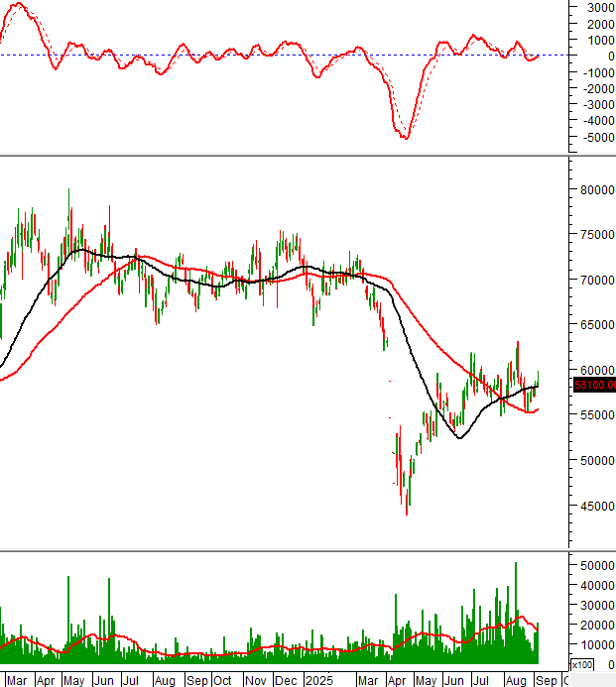Screen dimensions: 616x687
Task: Click the -5000 oscillator axis label
Action: [594, 137]
